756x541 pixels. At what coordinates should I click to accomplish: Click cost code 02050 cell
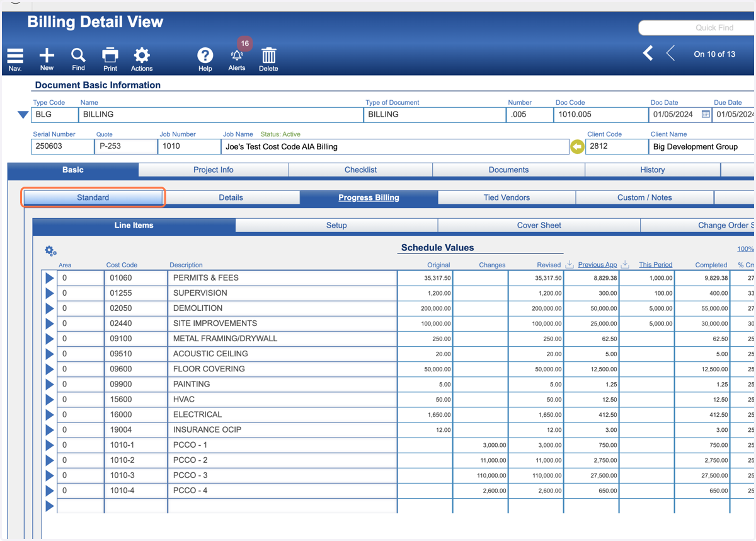(135, 308)
